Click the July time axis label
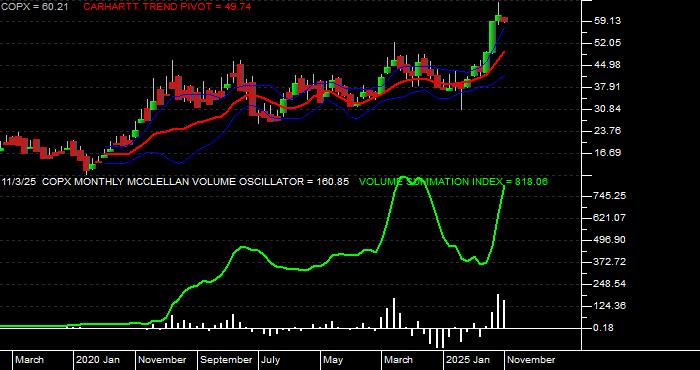The image size is (700, 370). 271,360
